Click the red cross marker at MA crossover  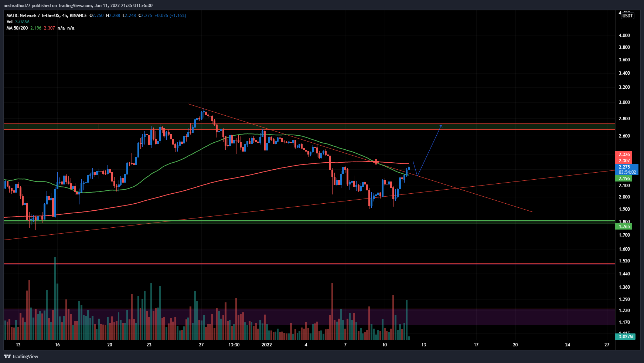coord(376,162)
